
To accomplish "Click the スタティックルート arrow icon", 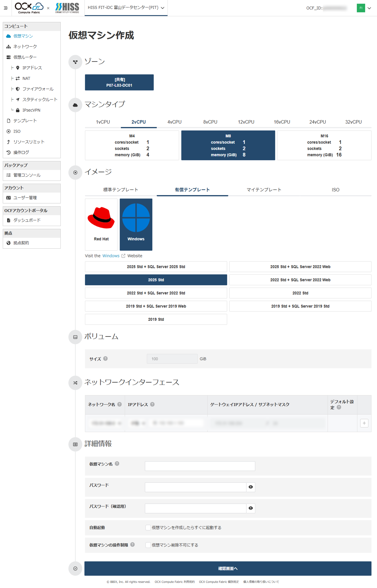I will pos(18,99).
